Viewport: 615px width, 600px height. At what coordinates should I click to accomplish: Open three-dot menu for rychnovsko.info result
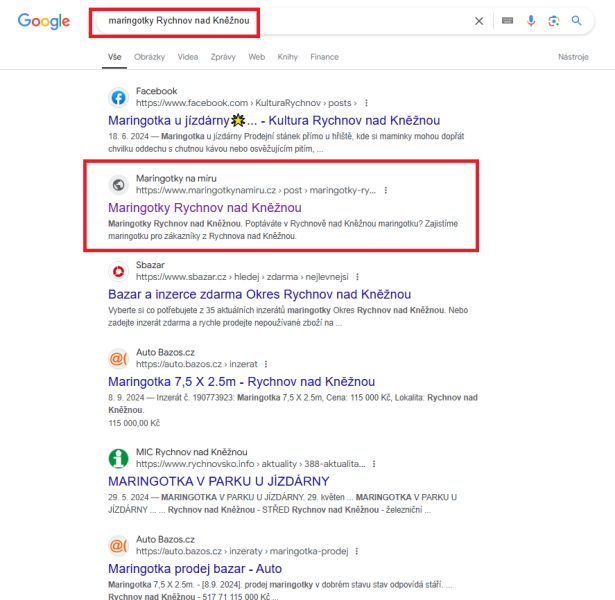click(x=374, y=464)
